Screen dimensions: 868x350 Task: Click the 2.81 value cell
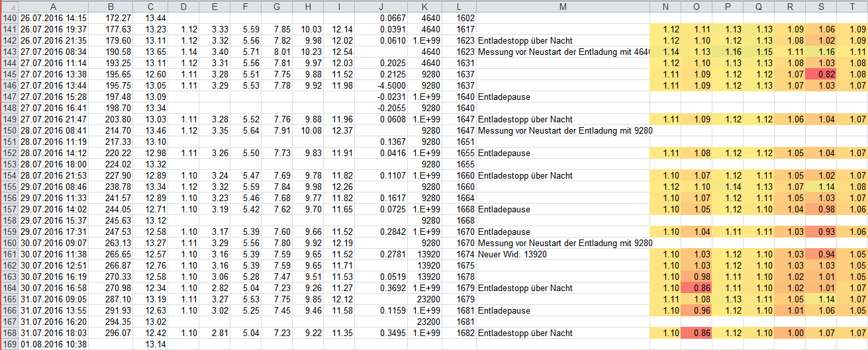[x=215, y=333]
